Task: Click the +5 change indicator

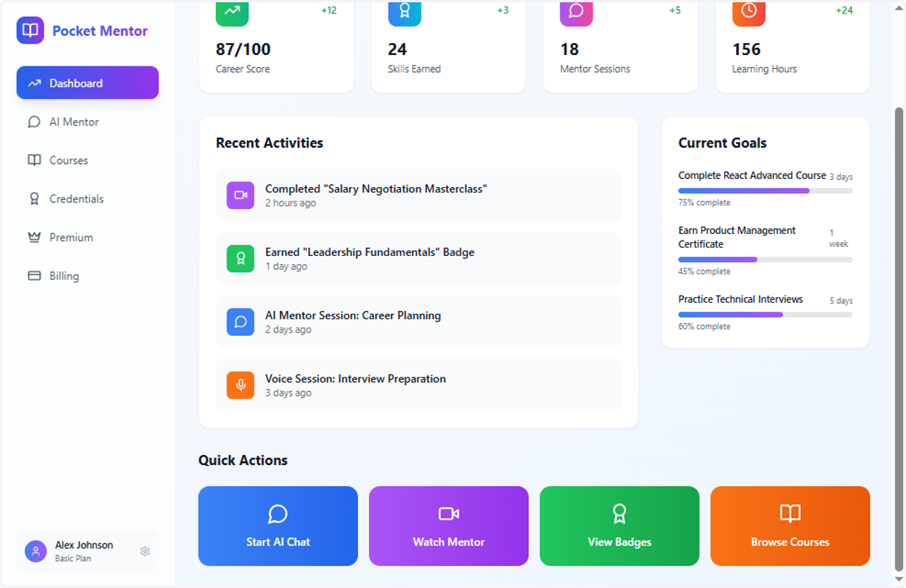Action: point(675,11)
